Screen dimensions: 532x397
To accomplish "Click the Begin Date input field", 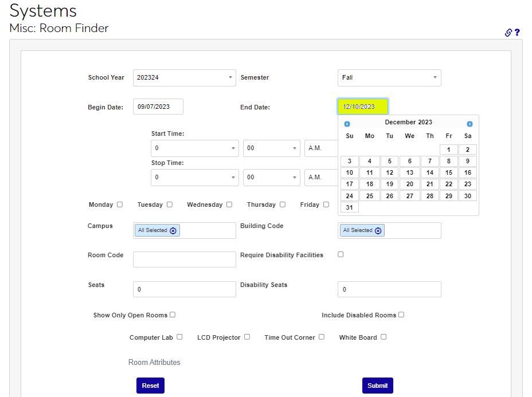I will (x=158, y=107).
